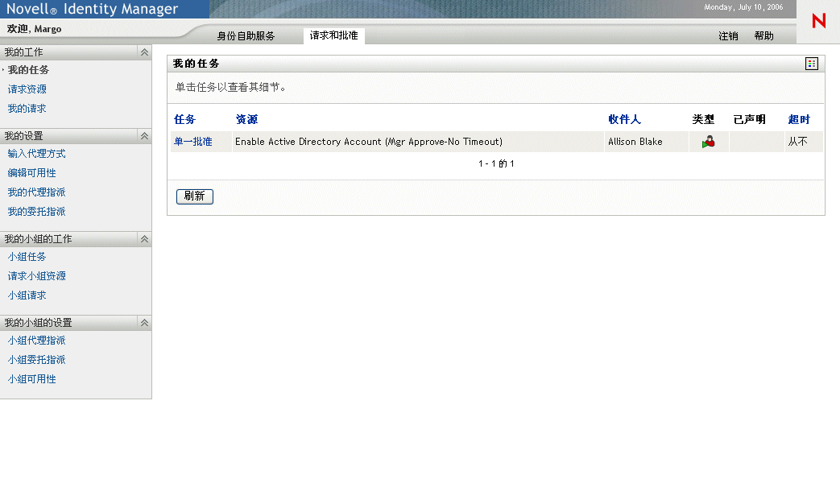Click 注销 to log out

727,35
